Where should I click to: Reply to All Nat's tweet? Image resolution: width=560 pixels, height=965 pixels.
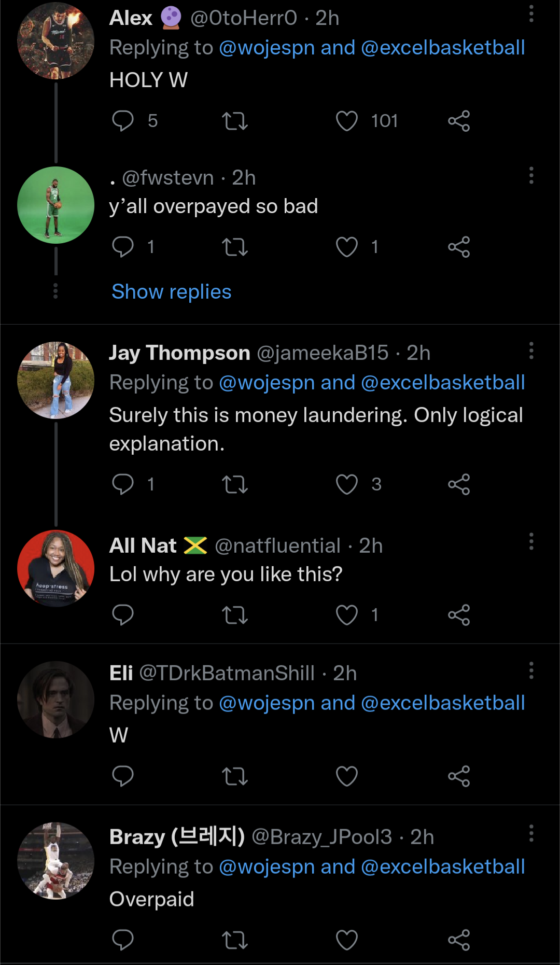(123, 616)
